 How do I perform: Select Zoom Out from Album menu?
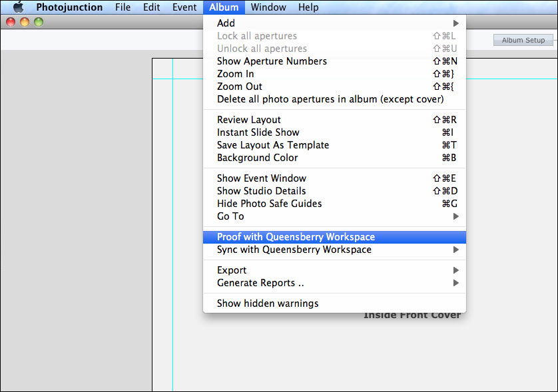pyautogui.click(x=334, y=87)
